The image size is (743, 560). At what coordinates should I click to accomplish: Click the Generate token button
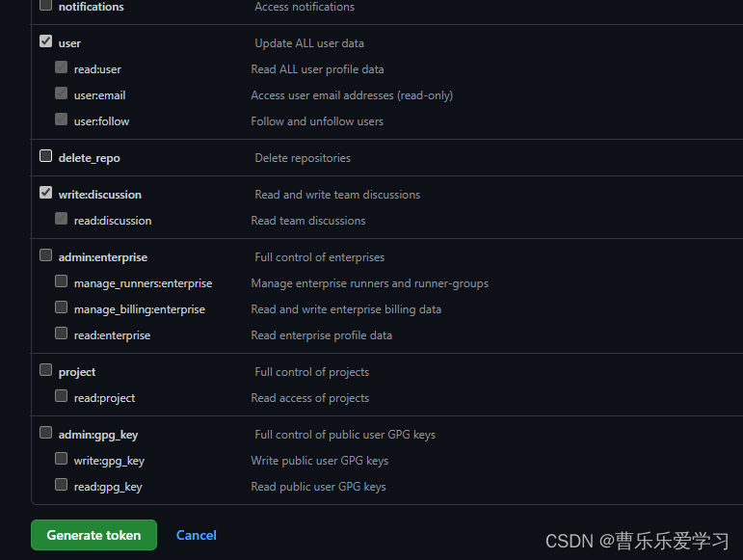[93, 535]
